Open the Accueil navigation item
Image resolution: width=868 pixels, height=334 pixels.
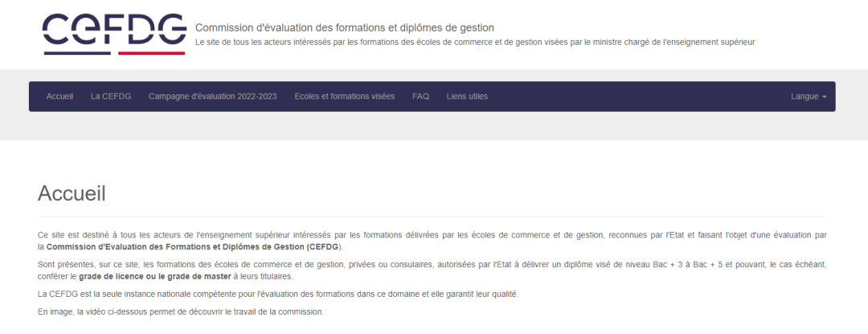tap(59, 97)
